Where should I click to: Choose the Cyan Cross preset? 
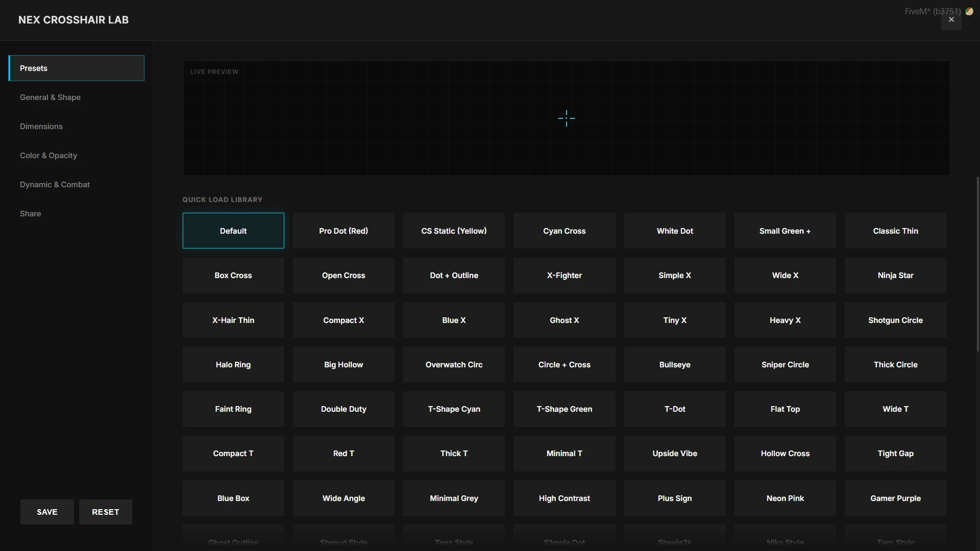pos(565,231)
